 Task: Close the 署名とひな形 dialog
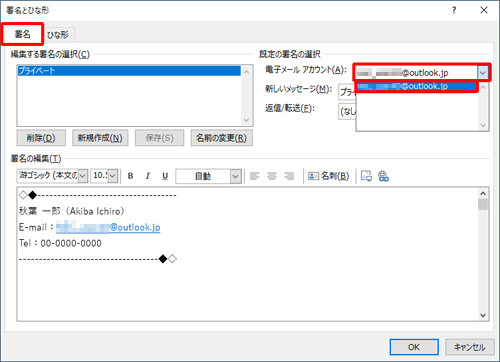click(x=484, y=10)
